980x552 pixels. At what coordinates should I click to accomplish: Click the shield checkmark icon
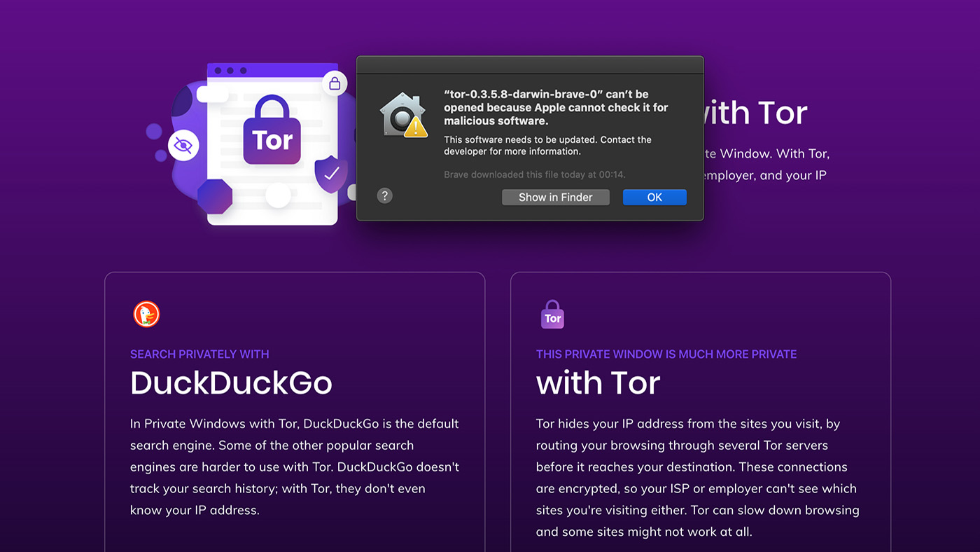point(331,174)
